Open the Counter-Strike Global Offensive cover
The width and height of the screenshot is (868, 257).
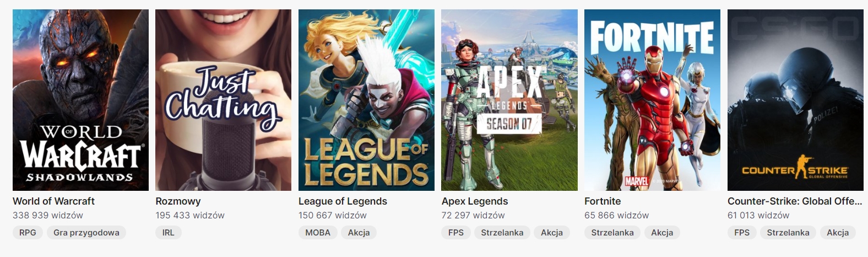795,100
